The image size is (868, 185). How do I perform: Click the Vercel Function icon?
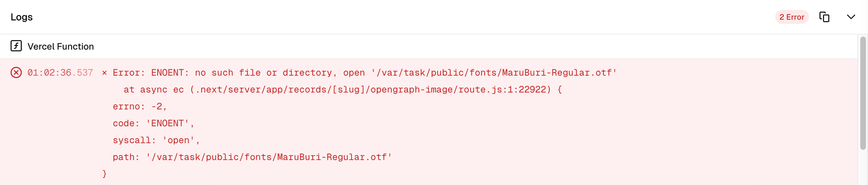tap(16, 46)
